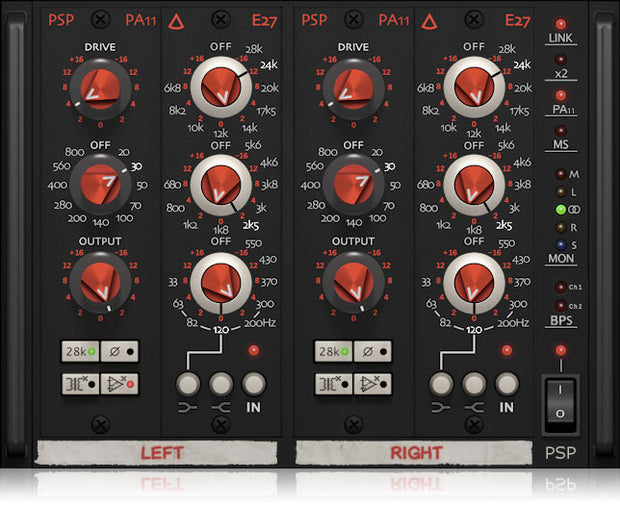Click the RIGHT channel tape label
The height and width of the screenshot is (505, 620).
(x=414, y=452)
